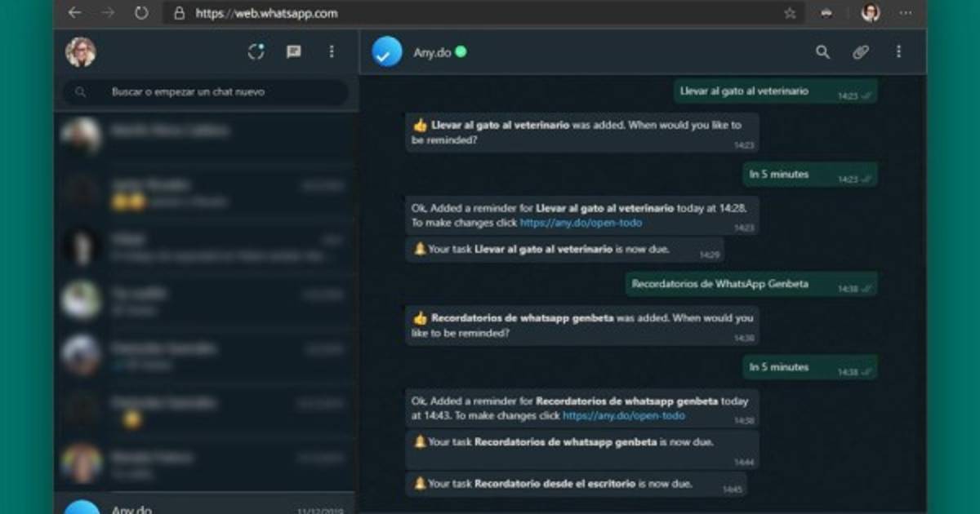
Task: Open my profile picture in sidebar
Action: coord(81,52)
